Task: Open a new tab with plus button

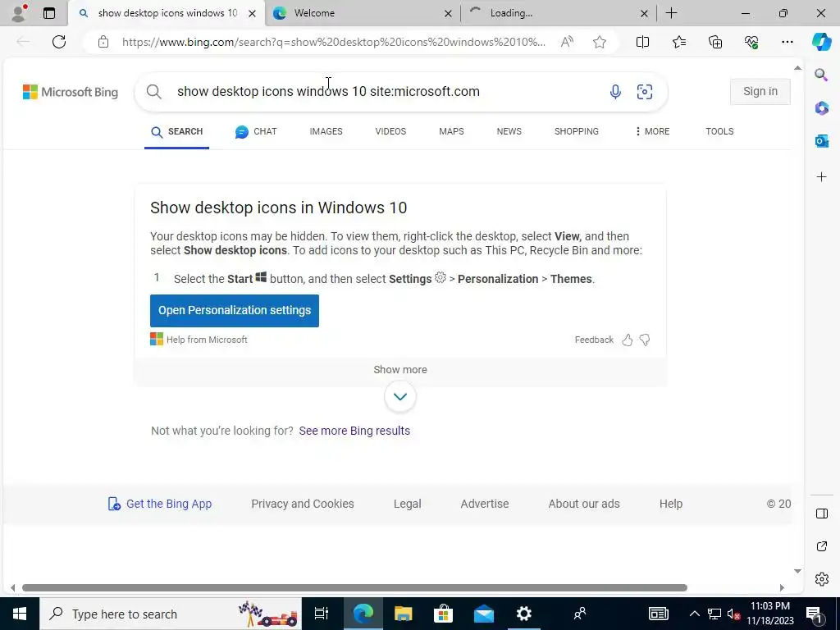Action: (x=671, y=13)
